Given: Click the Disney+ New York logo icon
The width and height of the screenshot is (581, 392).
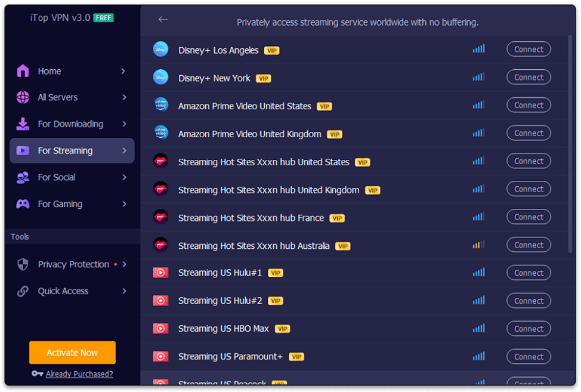Looking at the screenshot, I should (x=160, y=77).
